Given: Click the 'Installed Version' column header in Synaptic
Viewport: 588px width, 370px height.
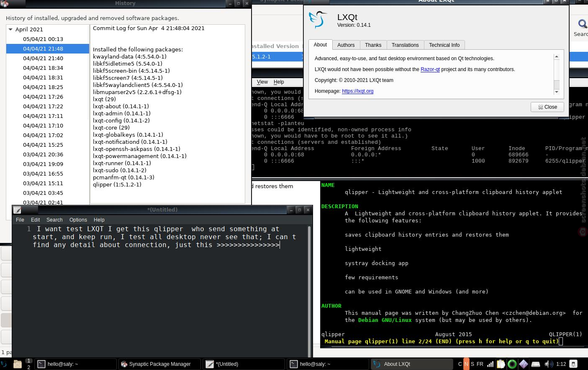Looking at the screenshot, I should tap(276, 46).
